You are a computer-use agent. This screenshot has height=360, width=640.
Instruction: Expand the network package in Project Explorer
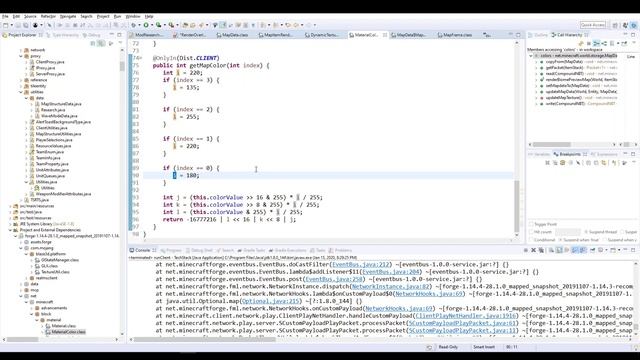click(21, 50)
